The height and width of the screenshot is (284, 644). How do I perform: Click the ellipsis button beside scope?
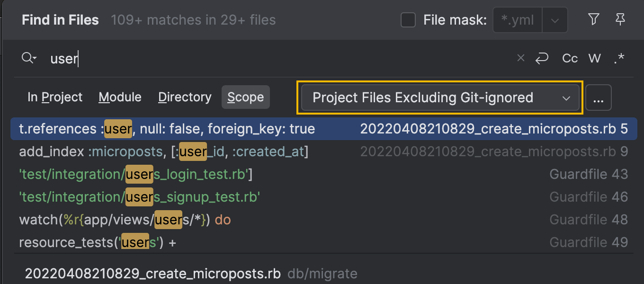599,98
